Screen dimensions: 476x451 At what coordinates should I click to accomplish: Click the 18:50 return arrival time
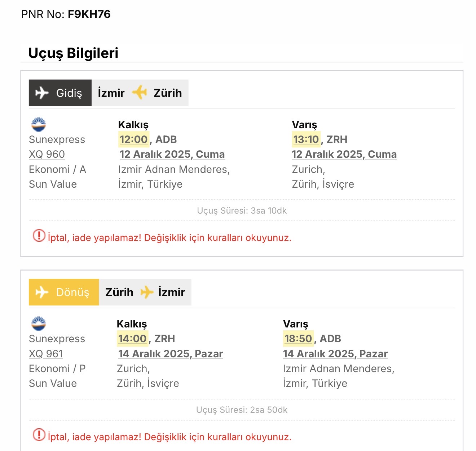coord(298,339)
